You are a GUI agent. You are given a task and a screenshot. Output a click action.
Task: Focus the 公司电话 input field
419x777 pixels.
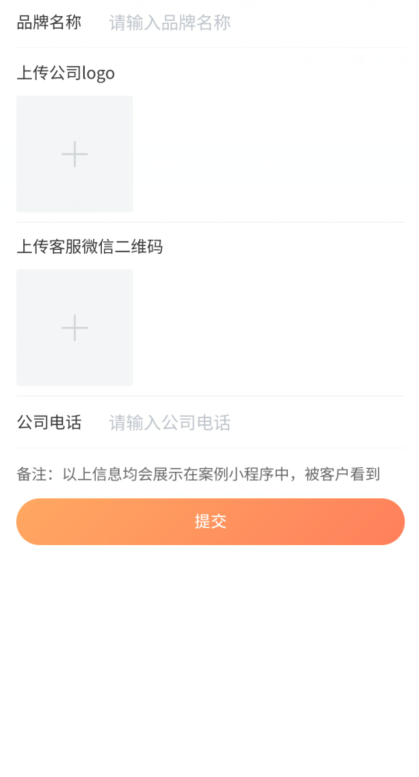(x=256, y=423)
